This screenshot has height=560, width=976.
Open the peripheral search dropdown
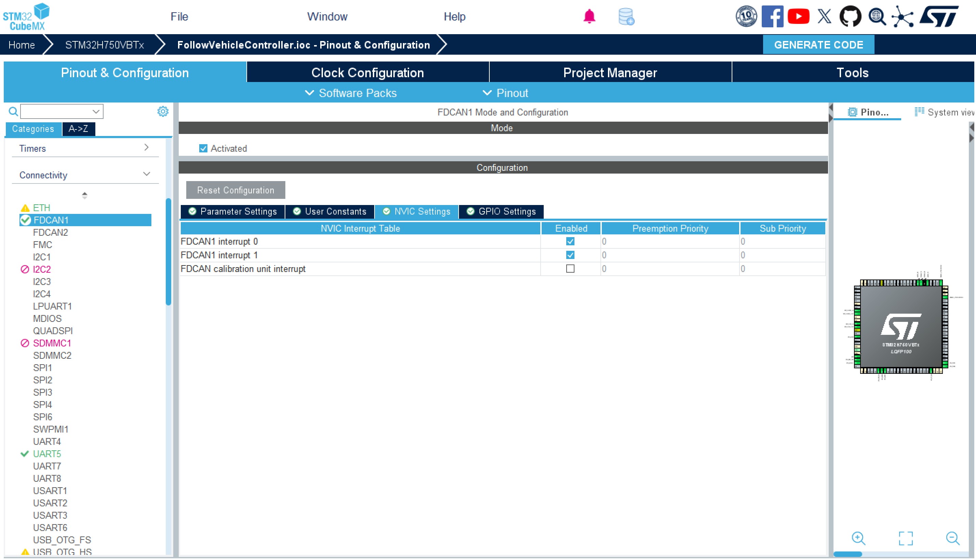coord(96,111)
